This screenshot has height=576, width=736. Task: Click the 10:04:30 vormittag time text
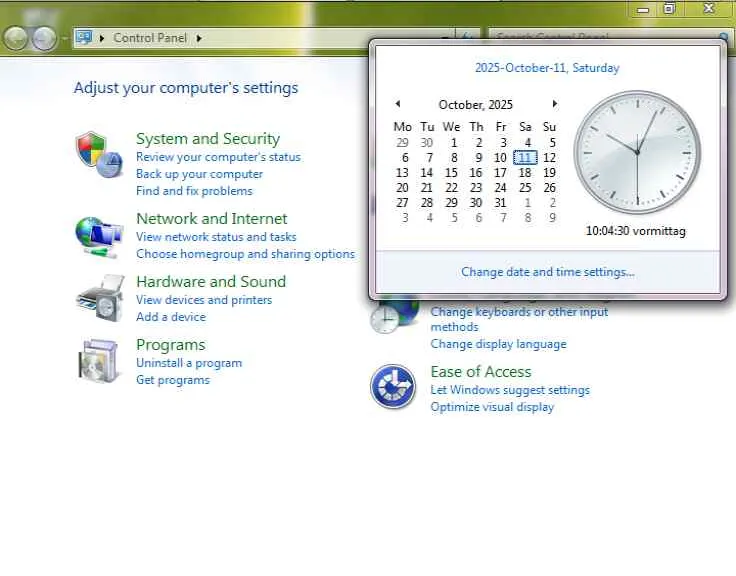[636, 231]
